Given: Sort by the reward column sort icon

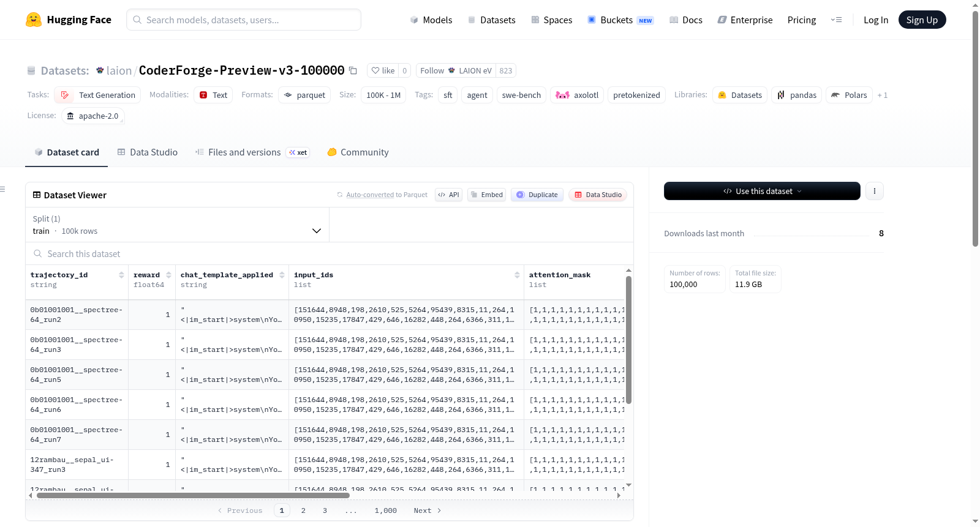Looking at the screenshot, I should (168, 275).
